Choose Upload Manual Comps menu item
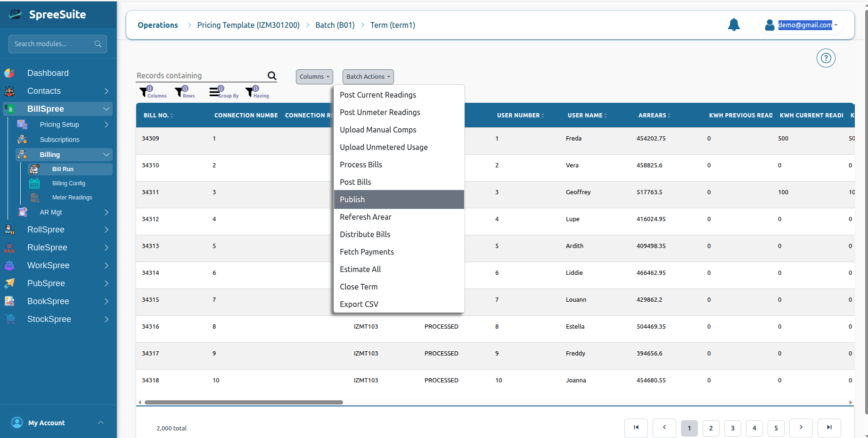The image size is (868, 438). click(399, 130)
